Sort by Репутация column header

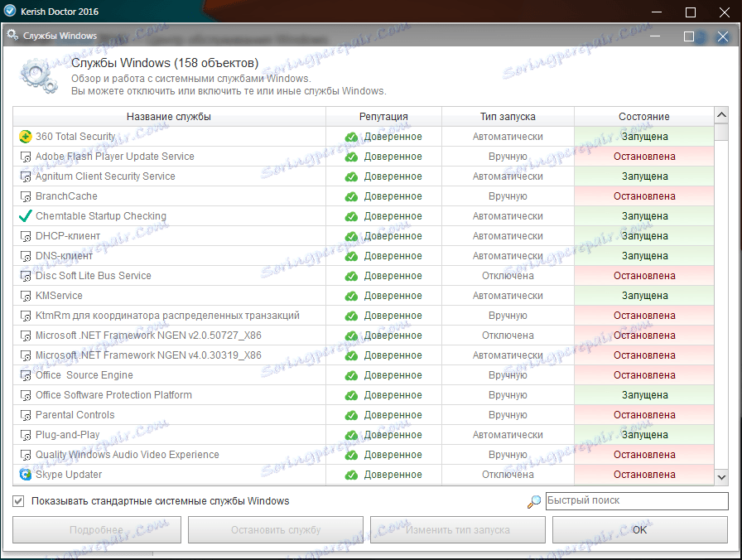point(383,117)
